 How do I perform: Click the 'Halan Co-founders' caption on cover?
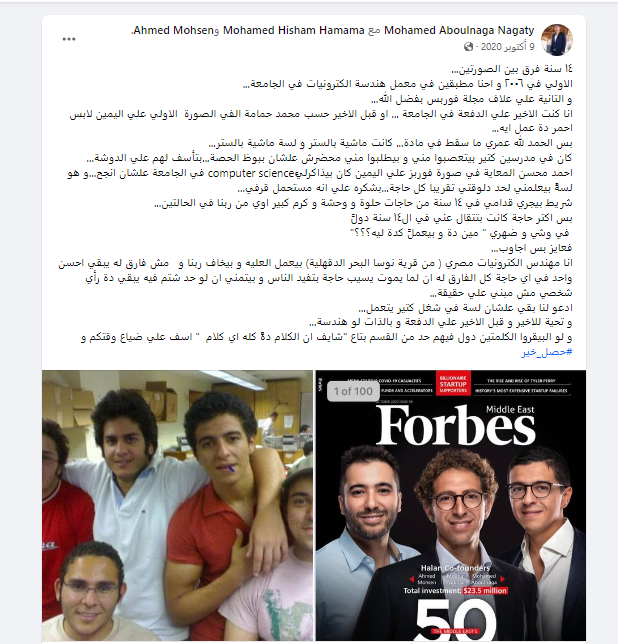coord(455,568)
